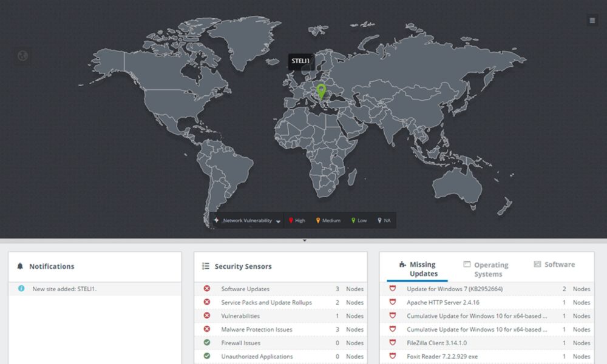Open the hamburger menu at top right
The image size is (607, 364).
coord(592,21)
